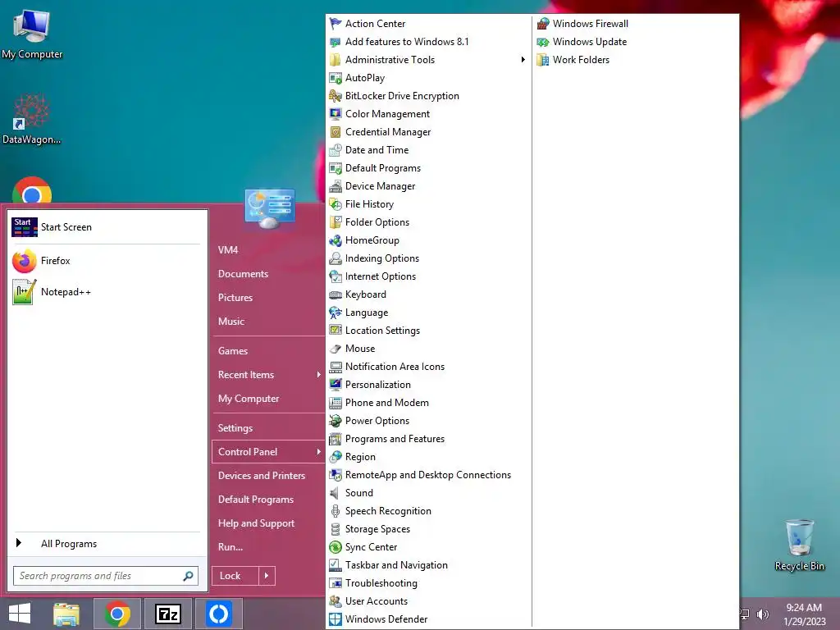Open File Explorer from the taskbar

[x=66, y=614]
